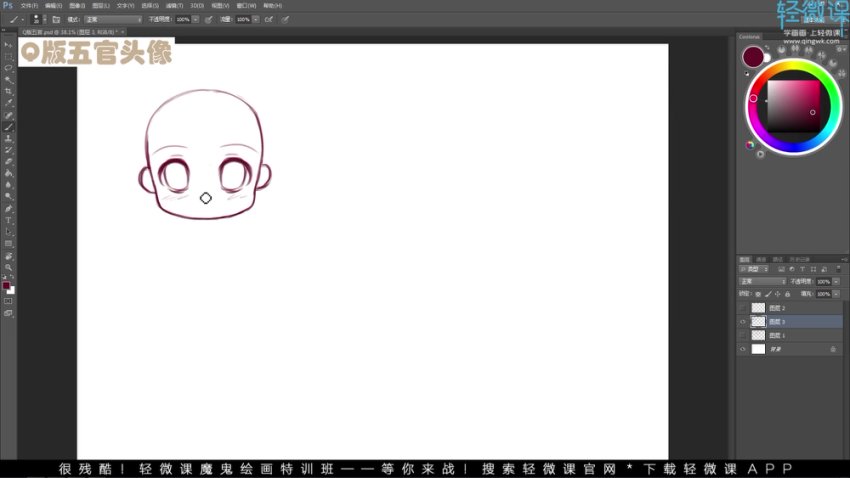Open layer blend mode dropdown

point(762,282)
